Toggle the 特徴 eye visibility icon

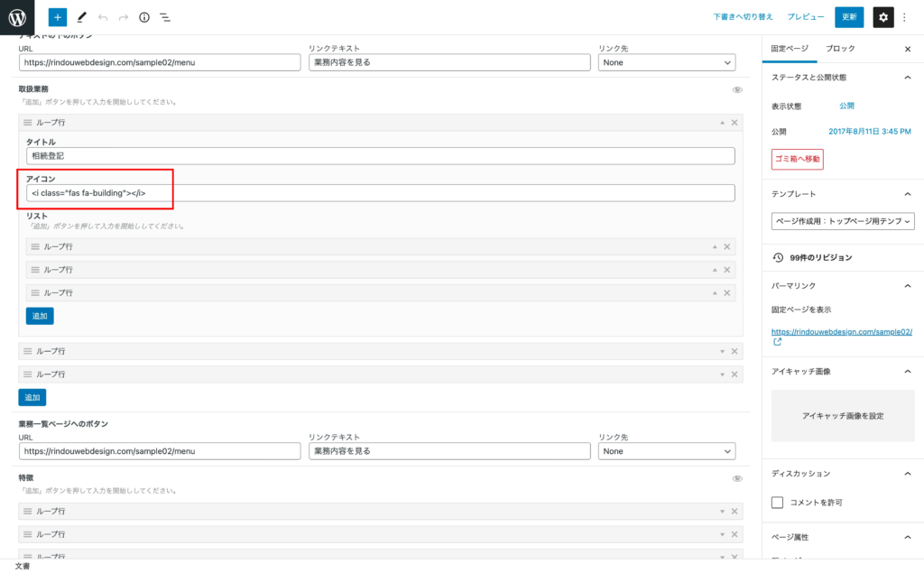coord(737,478)
